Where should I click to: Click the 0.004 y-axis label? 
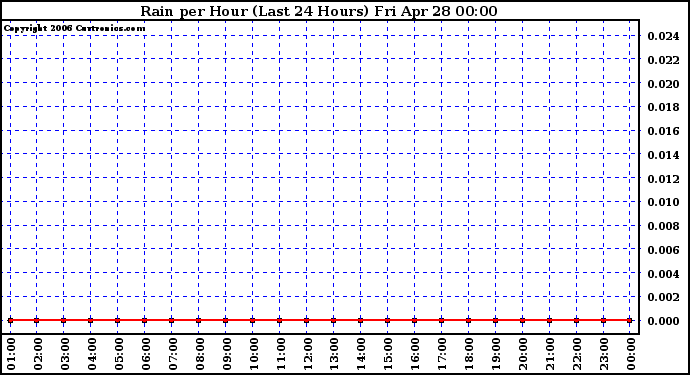click(663, 274)
